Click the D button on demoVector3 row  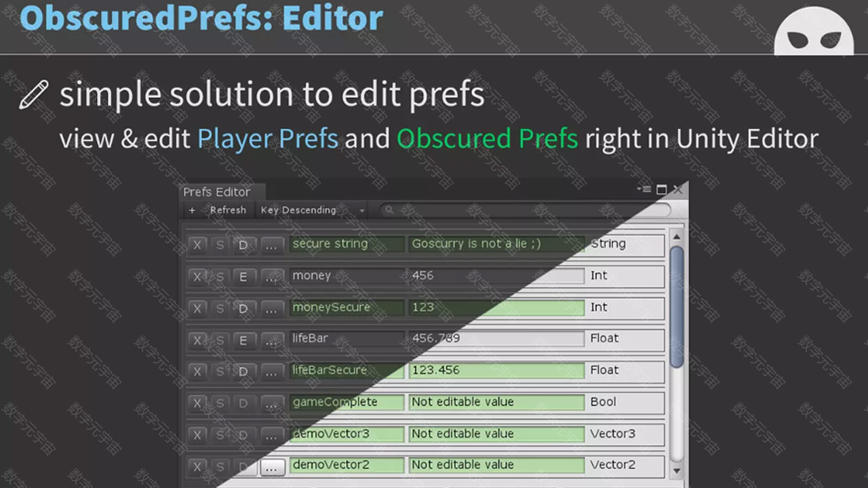pyautogui.click(x=243, y=435)
